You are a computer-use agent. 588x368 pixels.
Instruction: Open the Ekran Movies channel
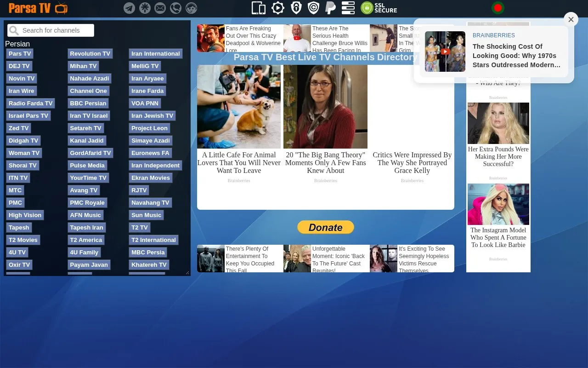coord(151,178)
